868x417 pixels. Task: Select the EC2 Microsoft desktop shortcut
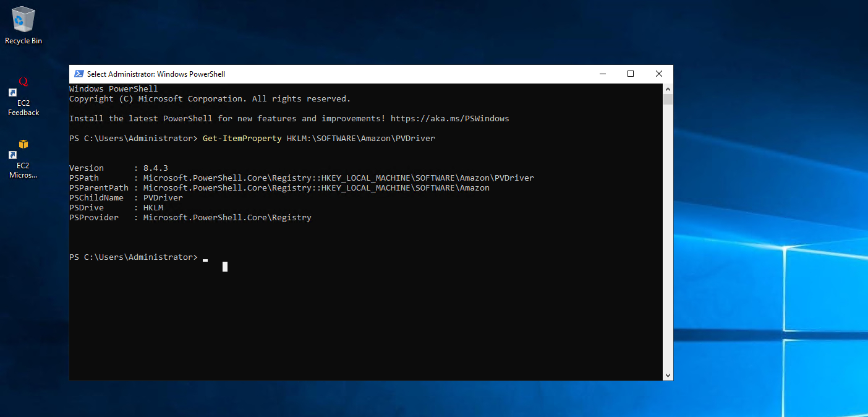[23, 159]
